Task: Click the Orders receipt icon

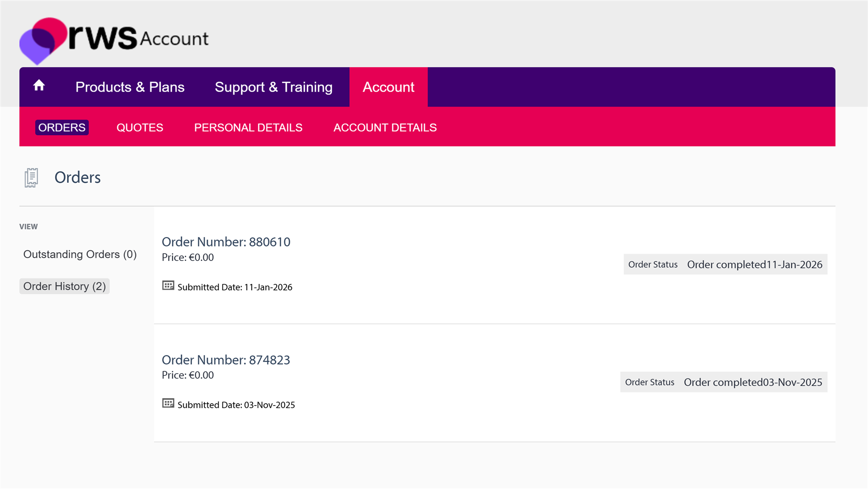Action: [31, 177]
